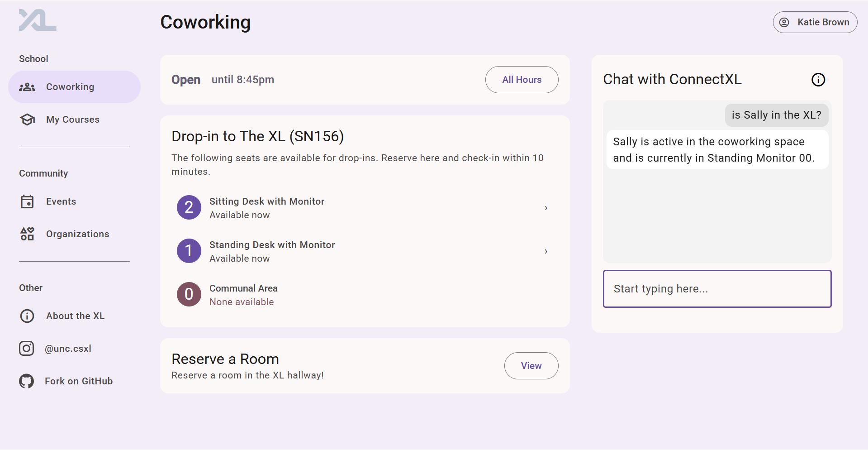
Task: Open the ConnectXL chat info icon
Action: pos(818,80)
